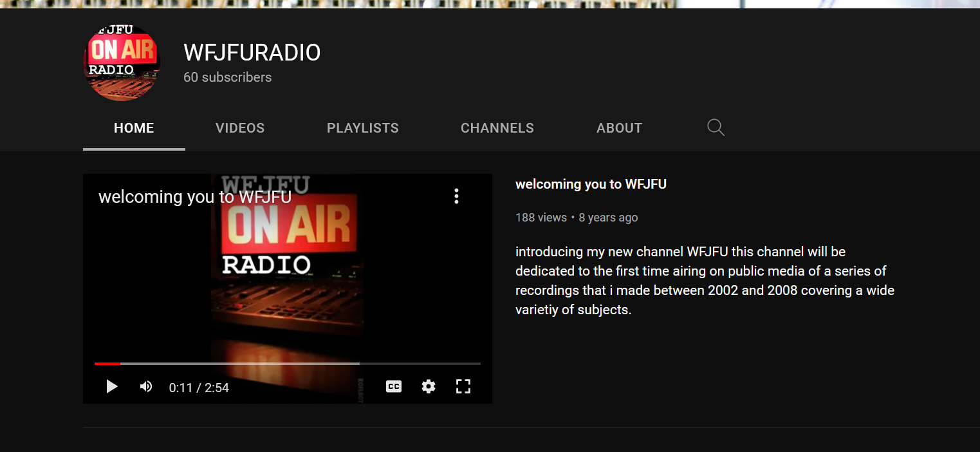Click the 0:11 / 2:54 time display

tap(199, 388)
